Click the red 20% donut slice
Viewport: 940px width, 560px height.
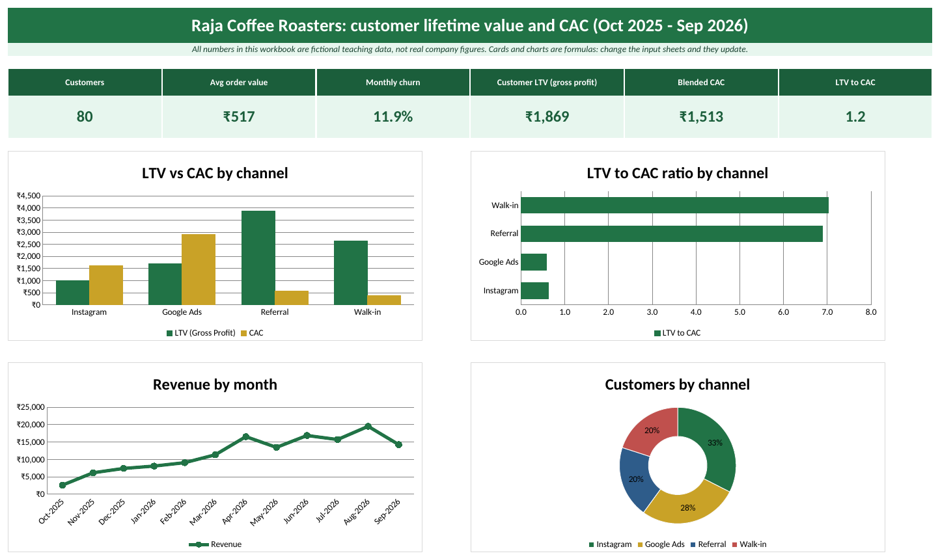pyautogui.click(x=652, y=430)
